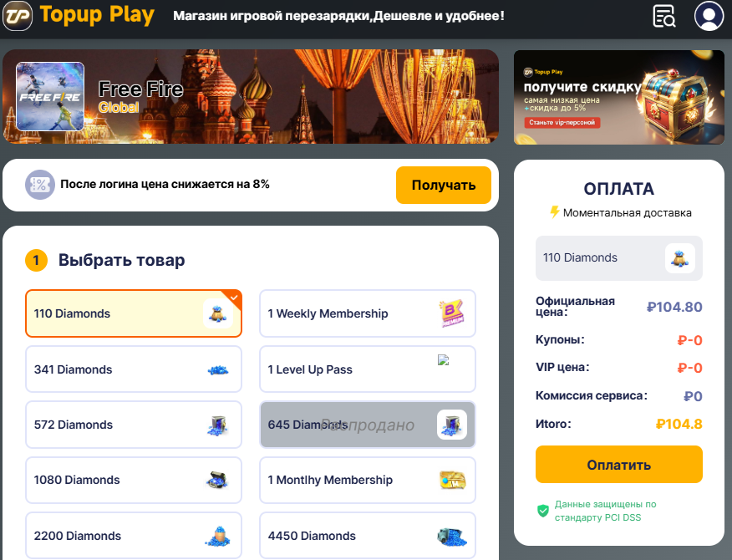Click the lightning instant delivery icon
The height and width of the screenshot is (560, 732).
coord(555,212)
